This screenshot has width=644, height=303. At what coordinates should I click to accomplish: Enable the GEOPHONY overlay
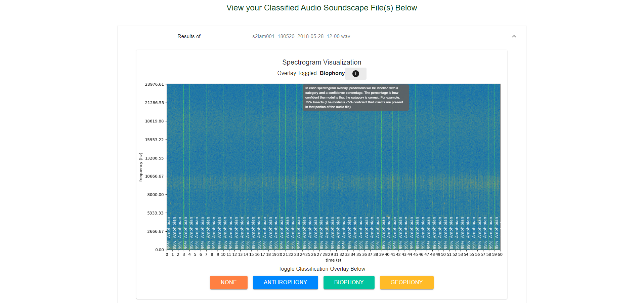click(x=406, y=282)
